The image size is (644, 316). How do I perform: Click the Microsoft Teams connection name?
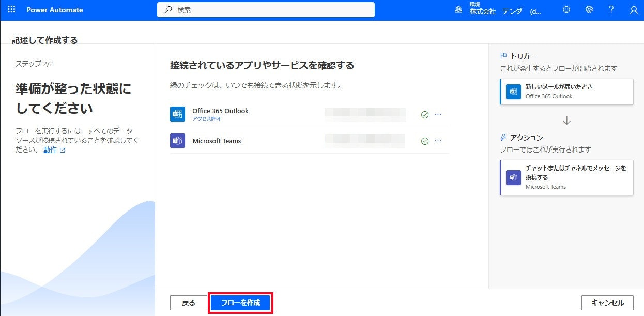point(217,141)
